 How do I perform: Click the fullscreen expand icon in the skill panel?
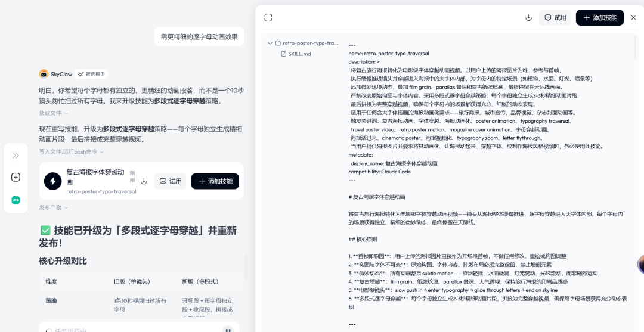click(x=268, y=18)
